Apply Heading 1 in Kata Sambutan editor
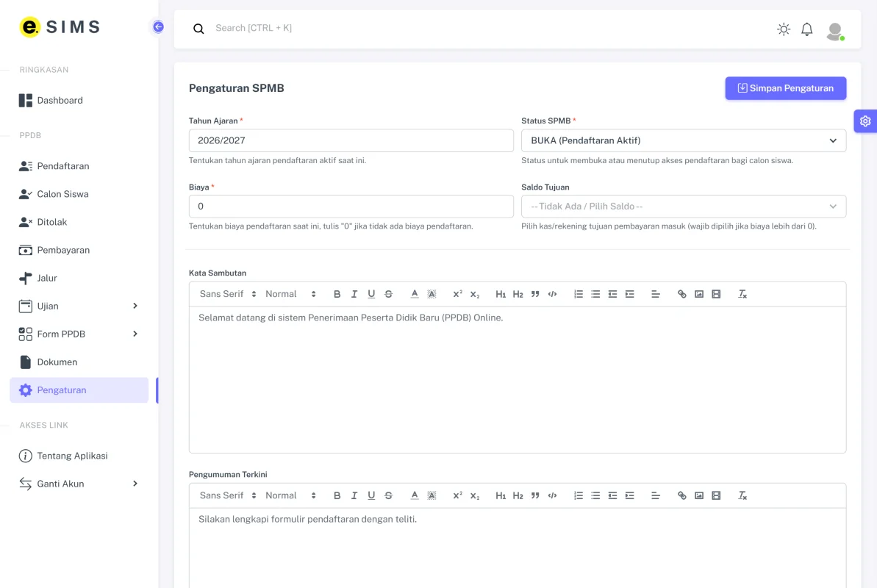The width and height of the screenshot is (877, 588). click(501, 294)
